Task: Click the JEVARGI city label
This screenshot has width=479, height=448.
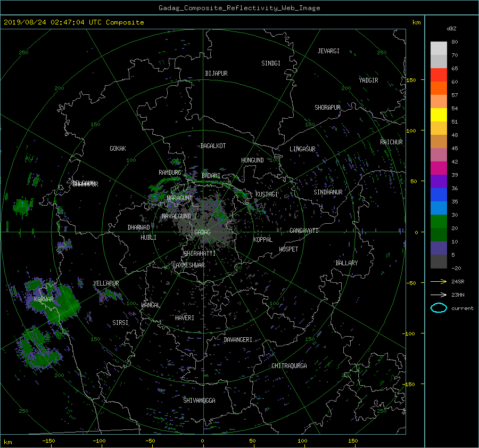Action: 328,51
